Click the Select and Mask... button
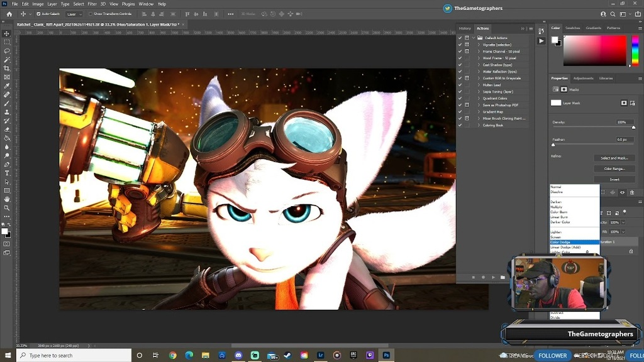The width and height of the screenshot is (644, 362). (x=614, y=158)
